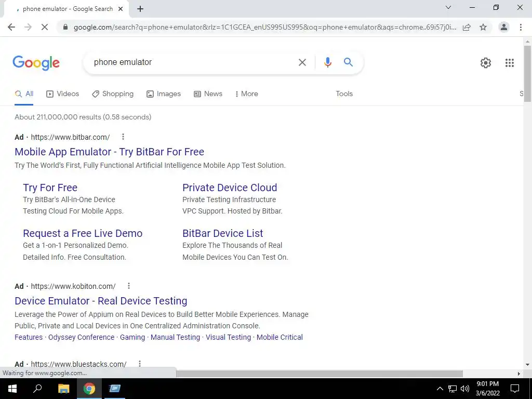Open options for the kobiton.com ad
Image resolution: width=532 pixels, height=399 pixels.
point(129,286)
